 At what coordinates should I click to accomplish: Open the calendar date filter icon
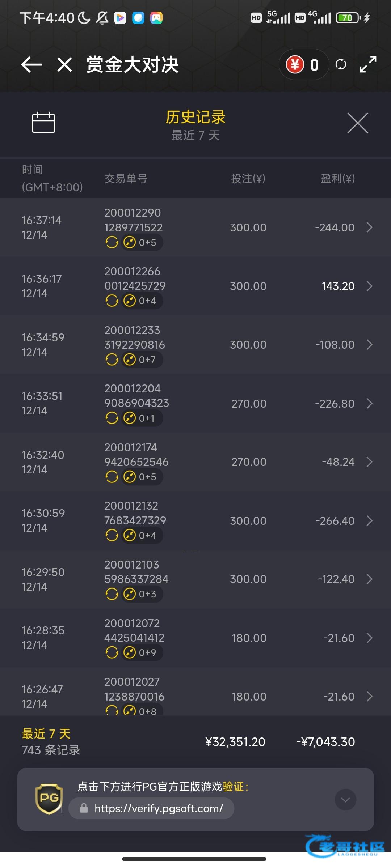point(43,123)
